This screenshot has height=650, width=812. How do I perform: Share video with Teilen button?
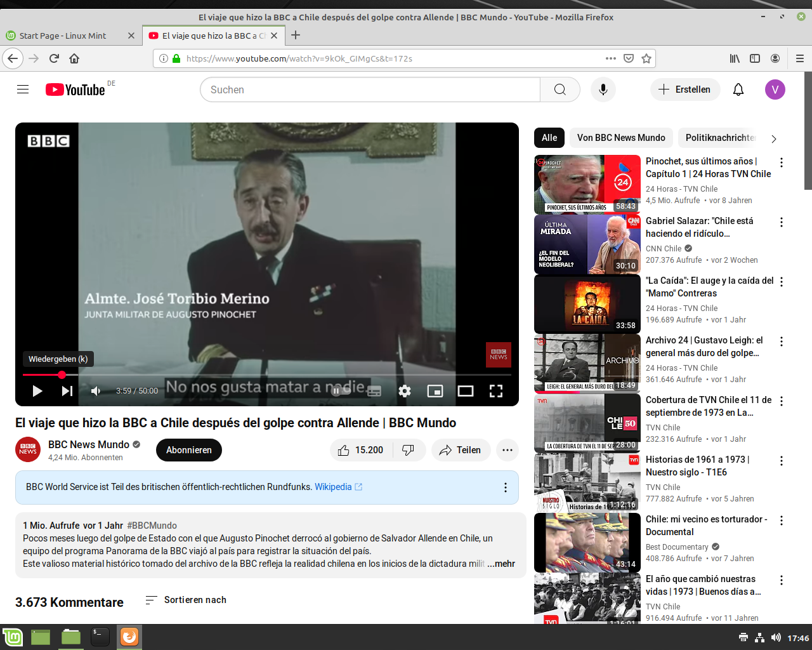point(461,450)
